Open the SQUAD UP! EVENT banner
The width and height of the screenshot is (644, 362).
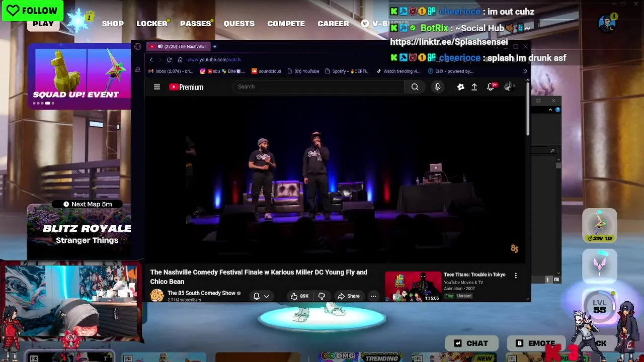click(79, 76)
